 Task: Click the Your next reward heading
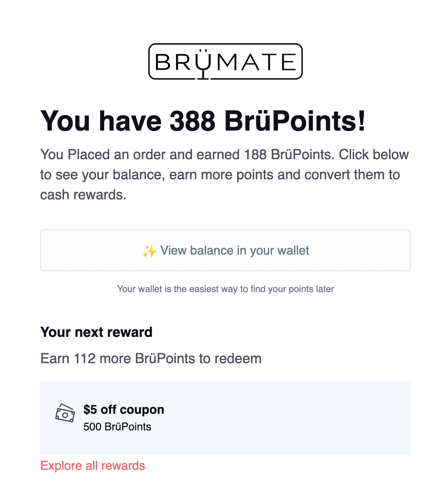pyautogui.click(x=96, y=332)
